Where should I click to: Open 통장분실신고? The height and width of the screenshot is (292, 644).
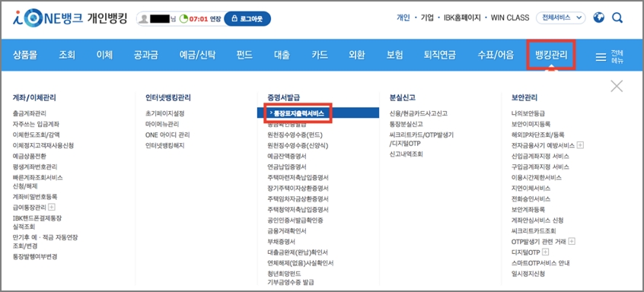(406, 124)
